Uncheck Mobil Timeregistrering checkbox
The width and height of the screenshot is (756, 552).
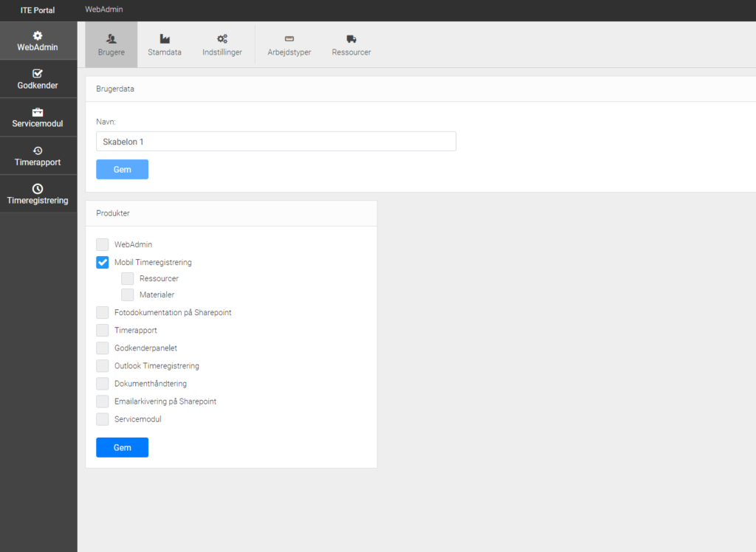[x=102, y=262]
